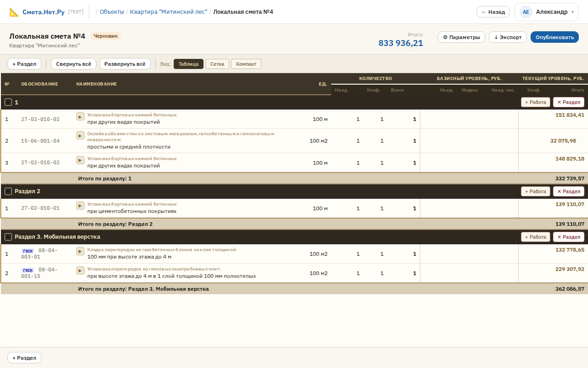This screenshot has width=588, height=368.
Task: Select the Таблица view mode
Action: 188,64
